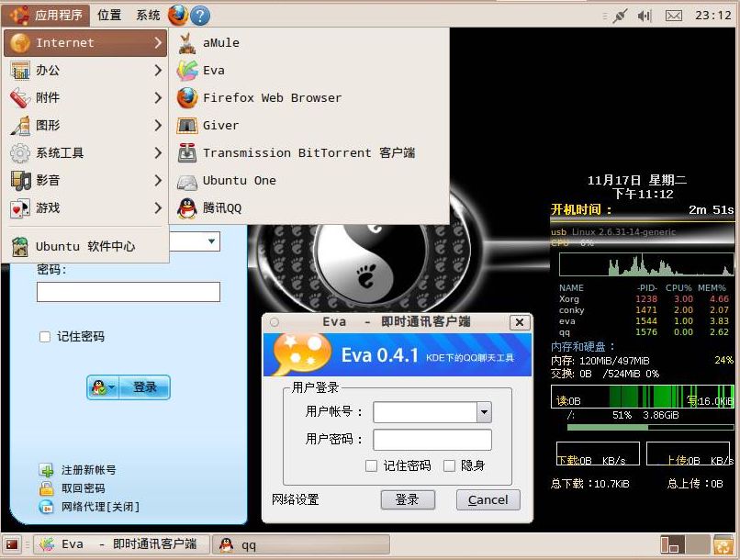Open the 用户帐号 dropdown in Eva
This screenshot has width=740, height=560.
[x=484, y=412]
